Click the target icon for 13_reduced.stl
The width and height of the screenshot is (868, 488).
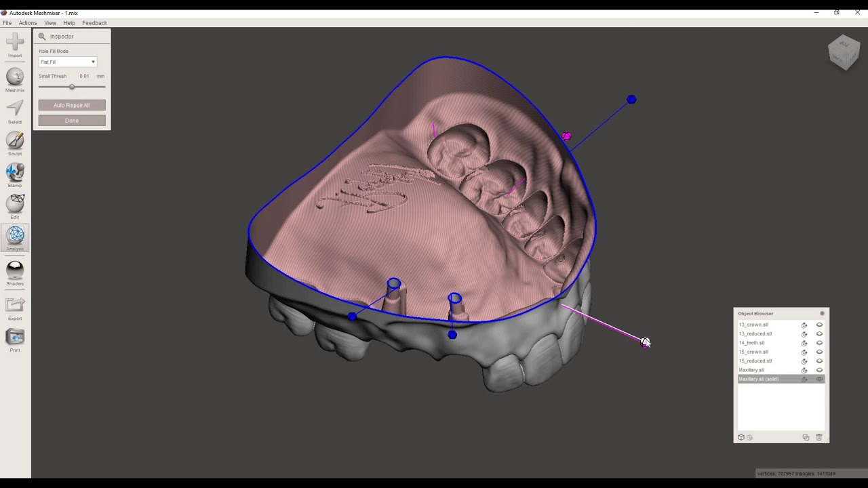click(x=804, y=333)
